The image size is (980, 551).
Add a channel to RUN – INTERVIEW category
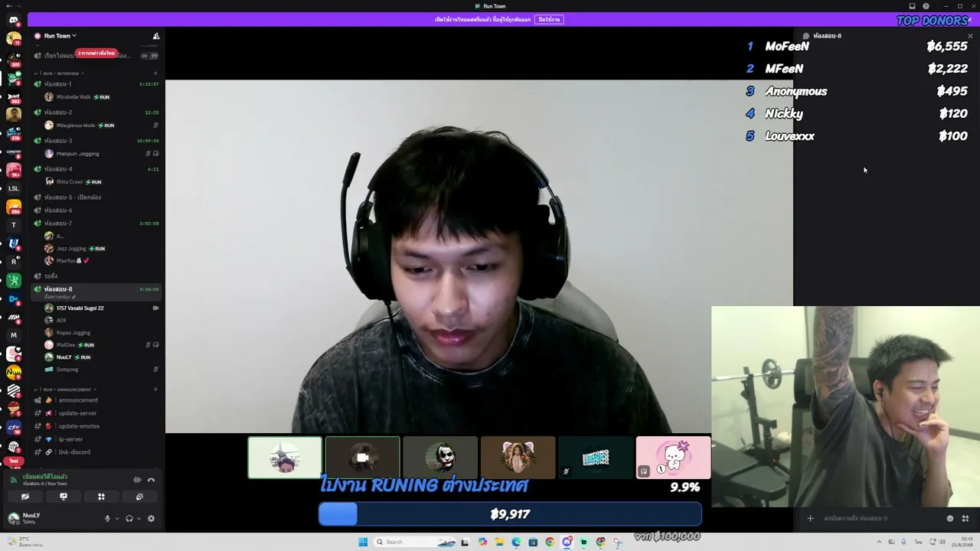coord(155,73)
